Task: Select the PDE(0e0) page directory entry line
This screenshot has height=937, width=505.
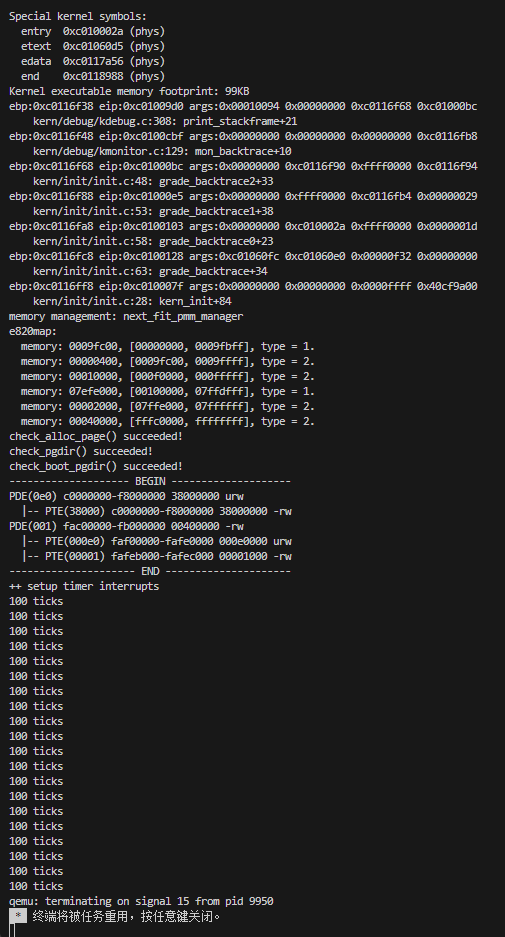Action: (126, 496)
